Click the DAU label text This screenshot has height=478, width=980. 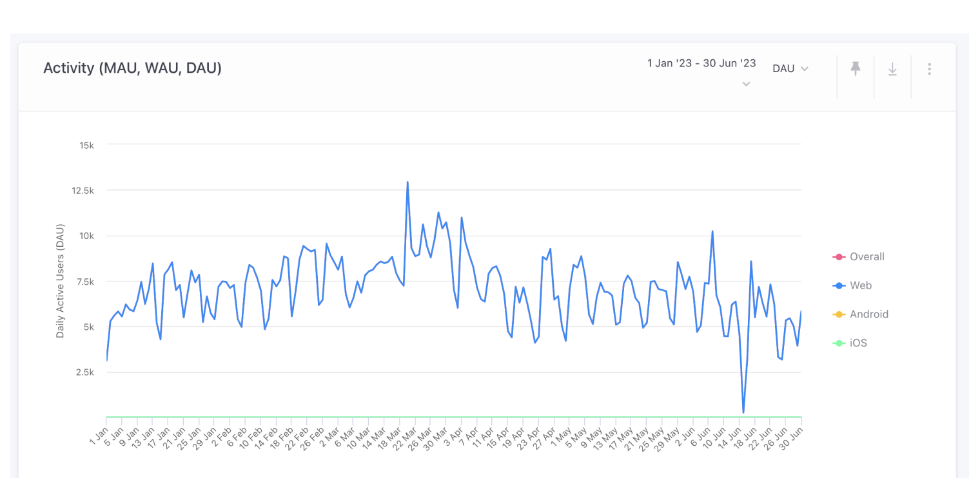click(x=783, y=68)
